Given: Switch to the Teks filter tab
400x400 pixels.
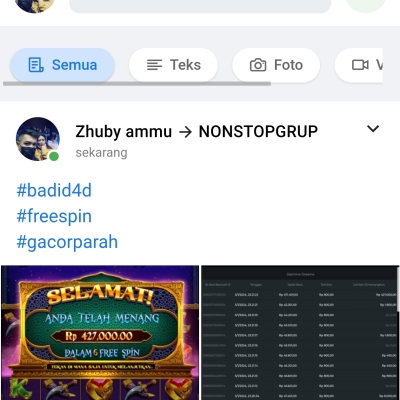Looking at the screenshot, I should (173, 65).
